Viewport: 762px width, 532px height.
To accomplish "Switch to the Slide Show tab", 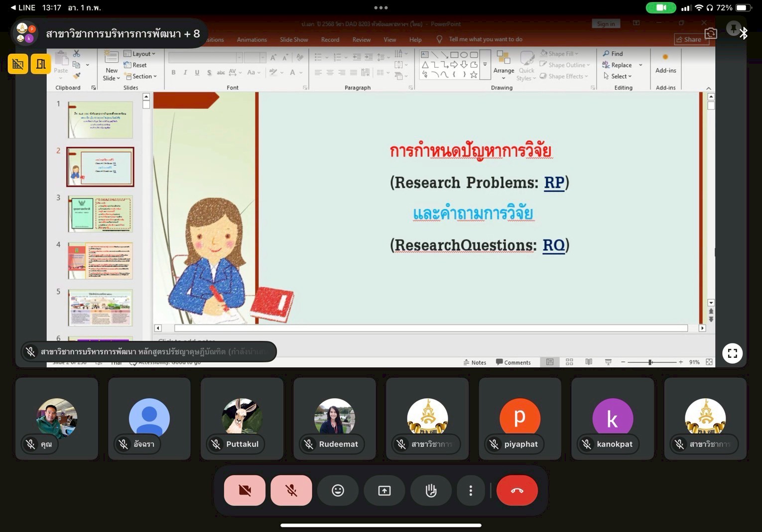I will [x=294, y=40].
